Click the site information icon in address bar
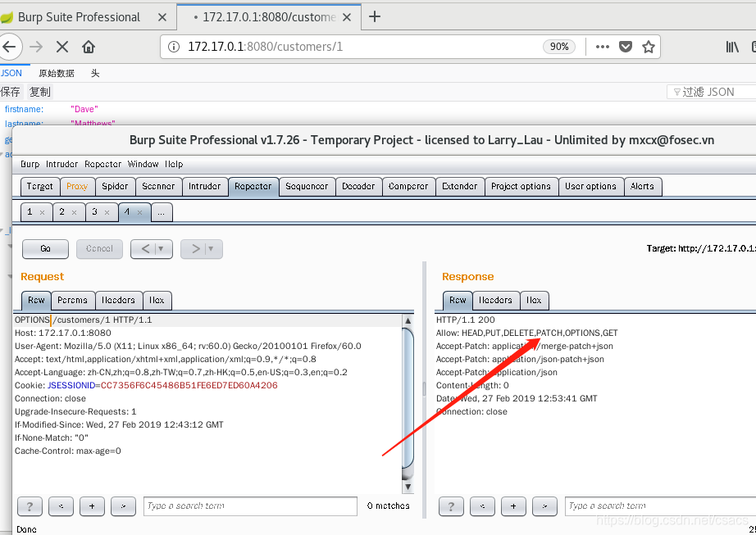 tap(174, 47)
